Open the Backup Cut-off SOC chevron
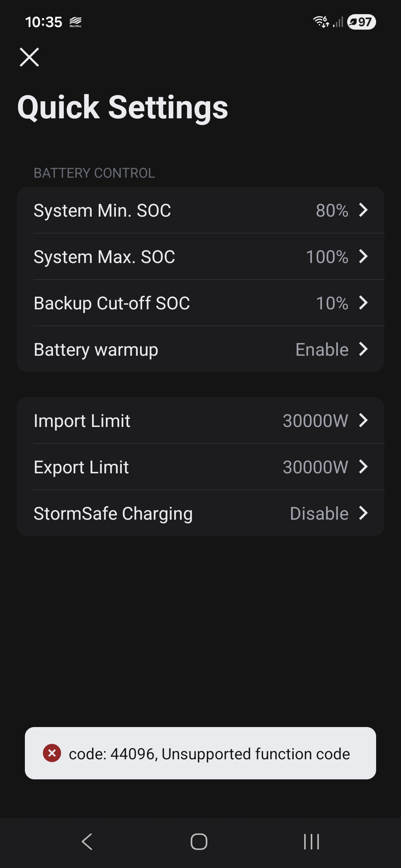401x868 pixels. [x=363, y=303]
